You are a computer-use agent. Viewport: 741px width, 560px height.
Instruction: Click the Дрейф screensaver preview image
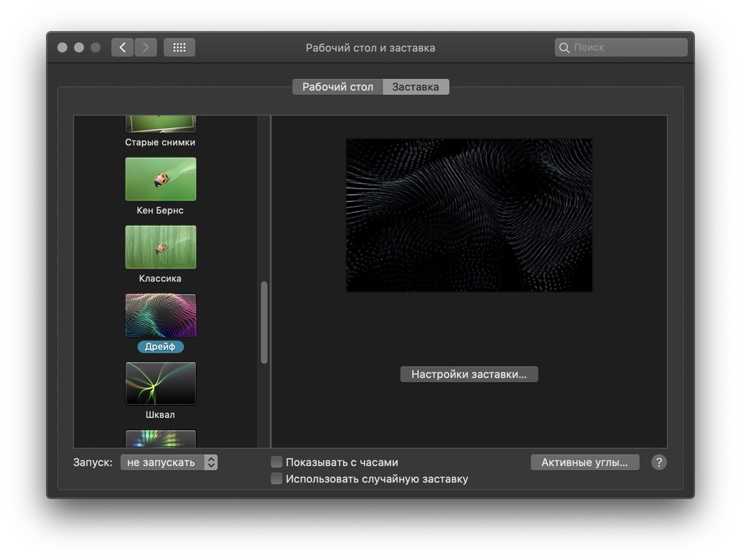pyautogui.click(x=469, y=215)
